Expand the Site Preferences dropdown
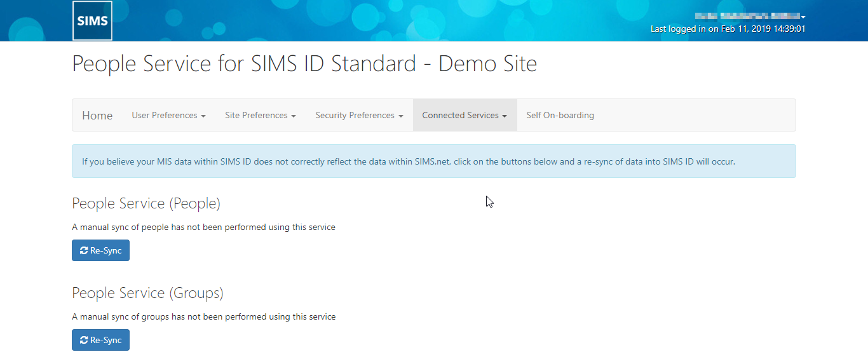The height and width of the screenshot is (359, 868). 261,115
